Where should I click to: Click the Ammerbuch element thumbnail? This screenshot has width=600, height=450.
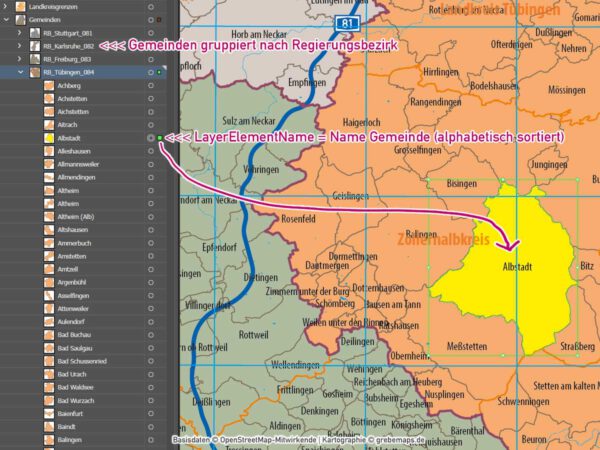point(49,243)
